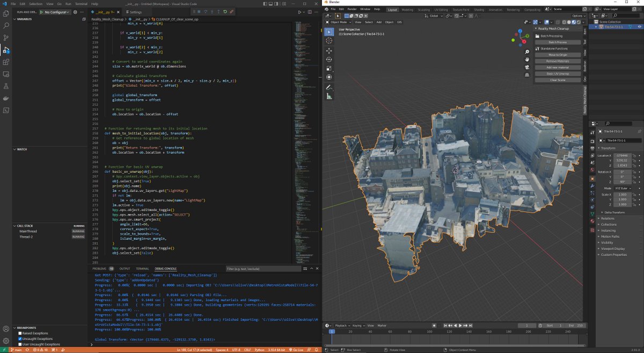Viewport: 644px width, 353px height.
Task: Open the Accounts icon in the activity bar
Action: tap(6, 329)
